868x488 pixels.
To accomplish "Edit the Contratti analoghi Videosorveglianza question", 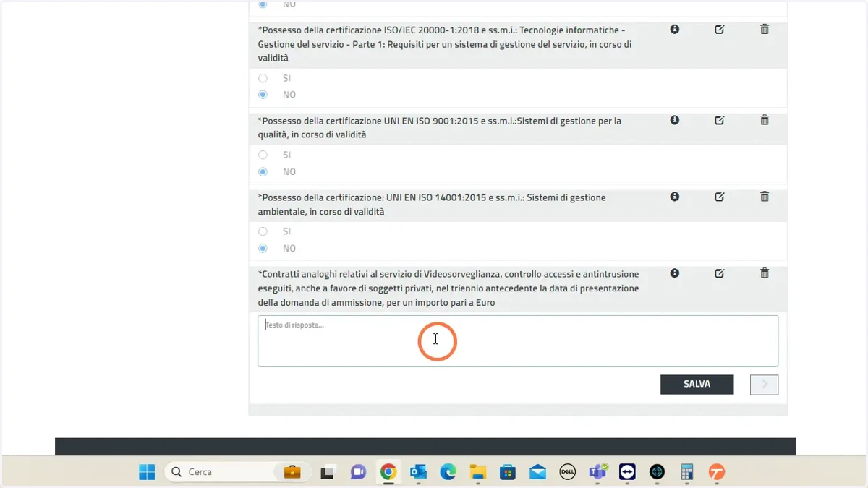I will coord(719,273).
